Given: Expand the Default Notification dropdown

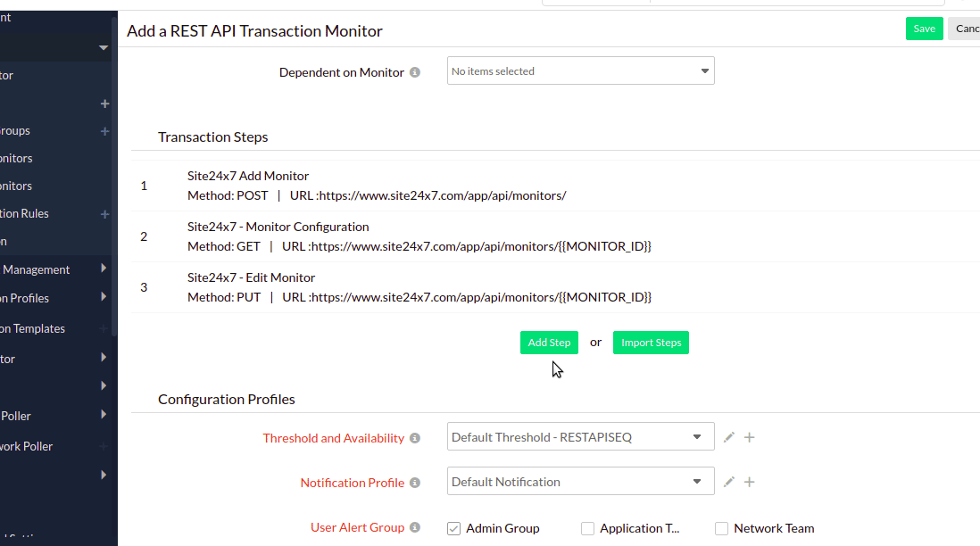Looking at the screenshot, I should [x=580, y=482].
